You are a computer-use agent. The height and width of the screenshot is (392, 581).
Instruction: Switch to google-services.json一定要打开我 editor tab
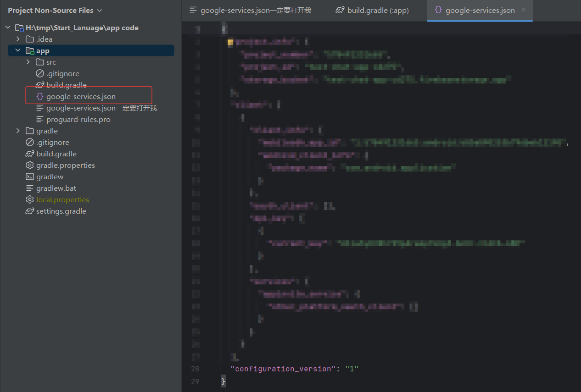pyautogui.click(x=251, y=10)
